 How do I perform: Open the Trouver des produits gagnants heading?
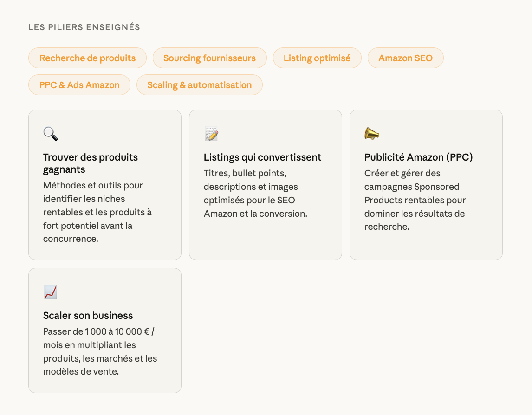(x=90, y=163)
